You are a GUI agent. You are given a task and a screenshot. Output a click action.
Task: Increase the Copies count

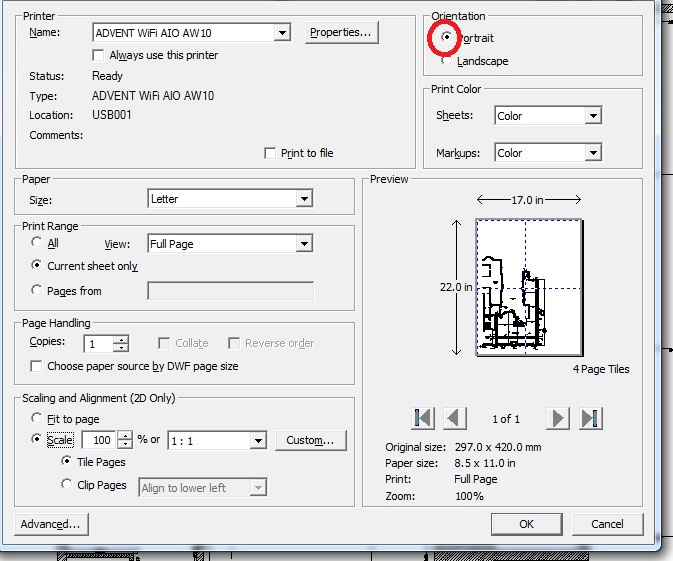pos(121,339)
